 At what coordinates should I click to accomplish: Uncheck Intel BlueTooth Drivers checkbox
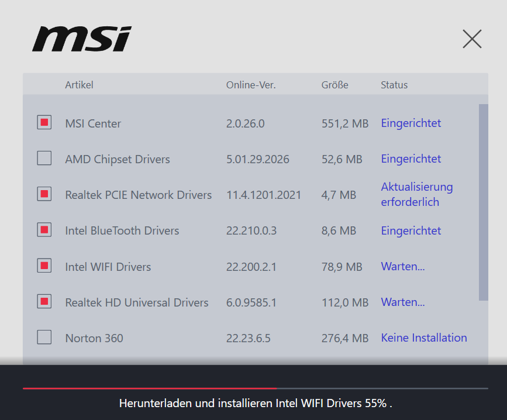click(44, 230)
